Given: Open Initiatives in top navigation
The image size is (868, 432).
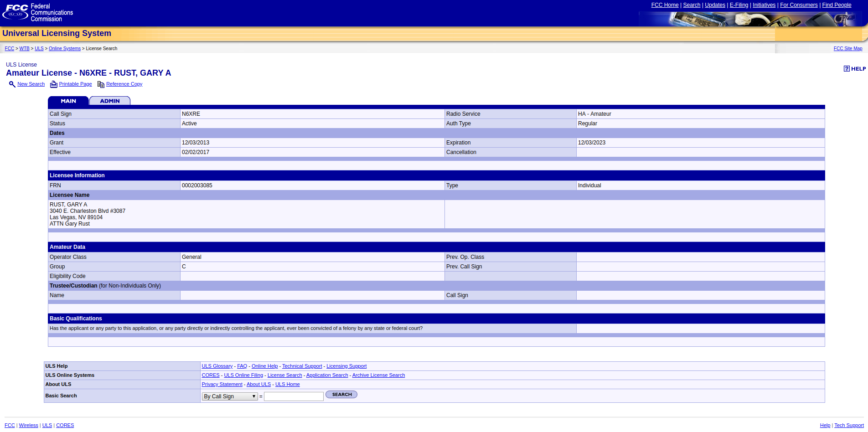Looking at the screenshot, I should [x=764, y=5].
